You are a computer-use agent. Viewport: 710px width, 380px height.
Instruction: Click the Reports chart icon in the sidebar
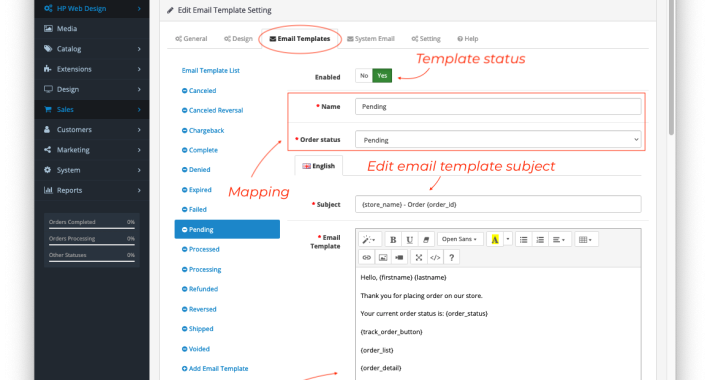click(x=48, y=190)
